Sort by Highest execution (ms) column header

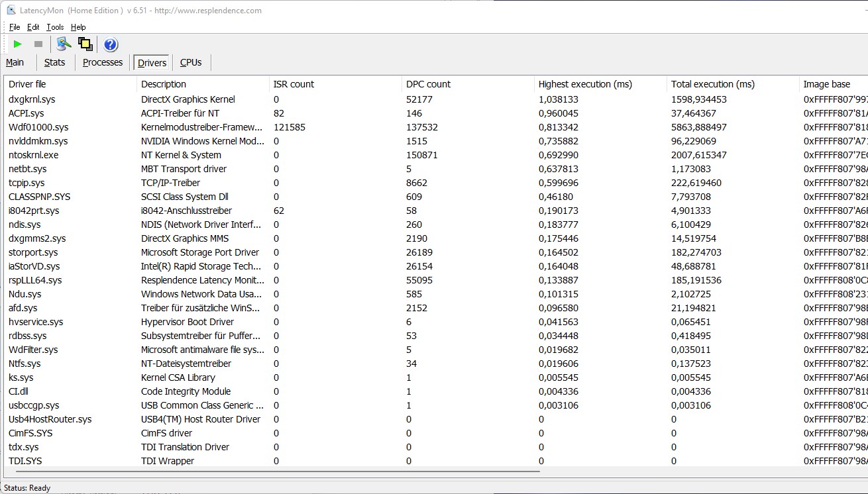(585, 84)
